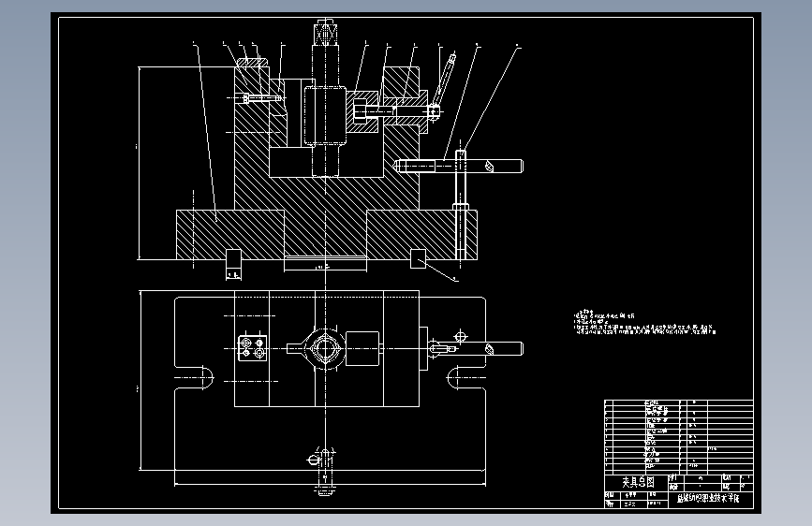Click the title text 夹具总图 in the title block
This screenshot has width=812, height=526.
(x=638, y=483)
